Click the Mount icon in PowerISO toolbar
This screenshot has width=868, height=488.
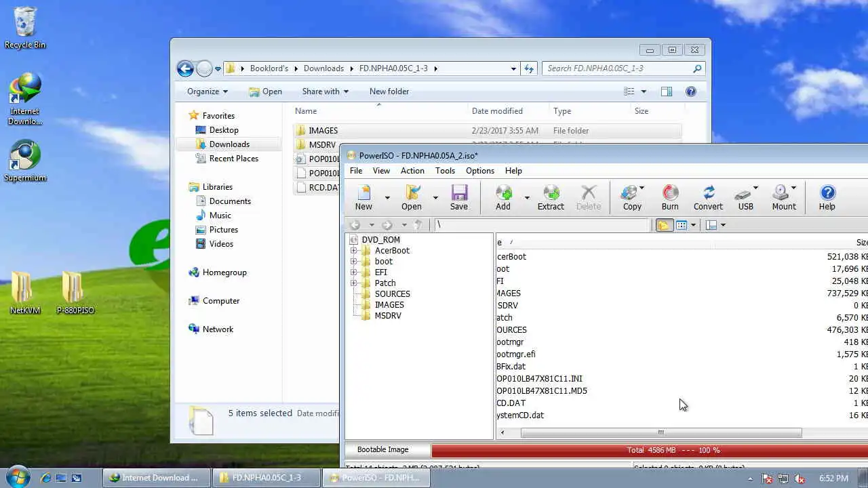pos(784,197)
